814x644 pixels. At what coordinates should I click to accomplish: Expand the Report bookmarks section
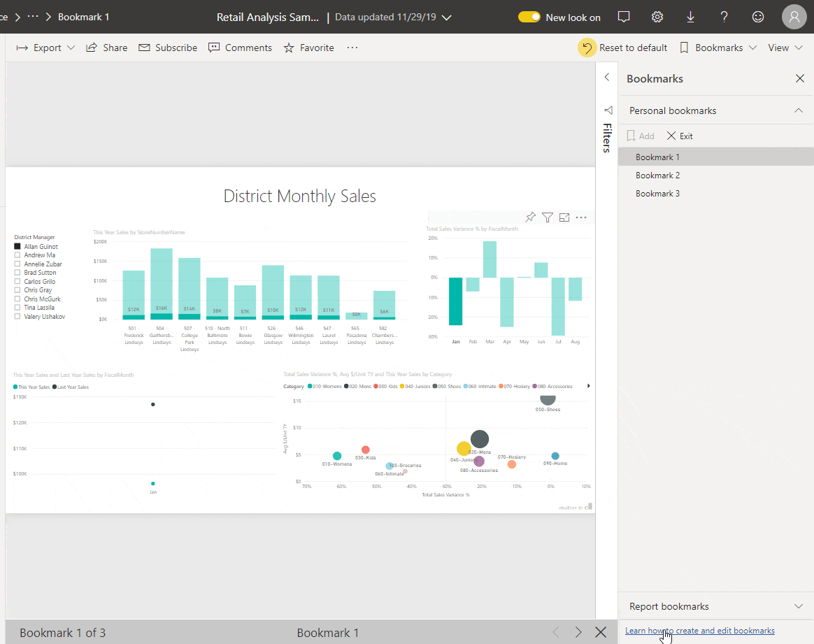pos(799,606)
